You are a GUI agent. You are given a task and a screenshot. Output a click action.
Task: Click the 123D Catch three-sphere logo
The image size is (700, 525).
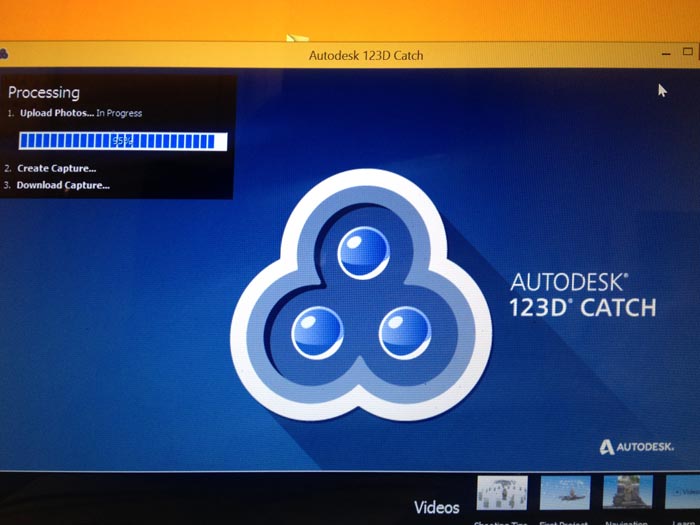(361, 295)
